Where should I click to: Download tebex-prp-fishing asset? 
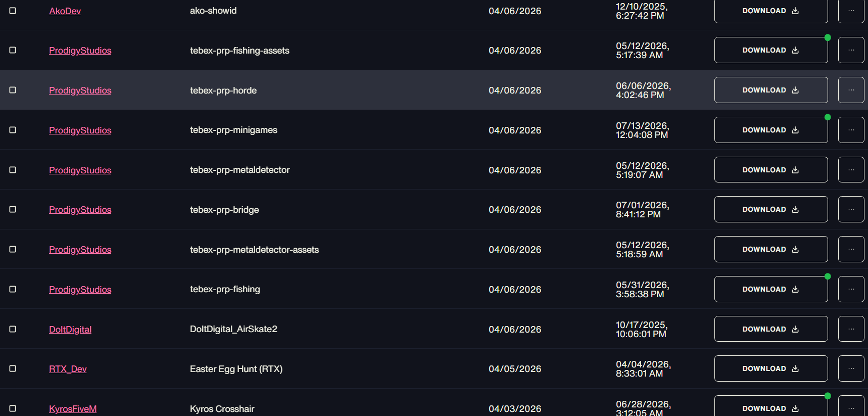pyautogui.click(x=771, y=289)
